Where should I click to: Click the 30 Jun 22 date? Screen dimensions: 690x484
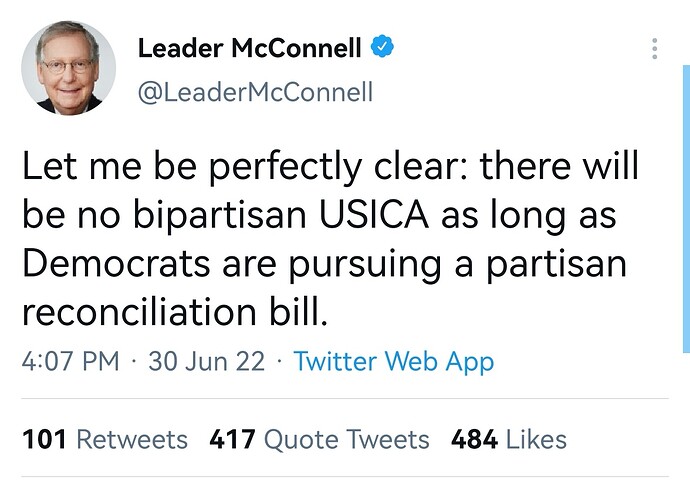tap(206, 362)
